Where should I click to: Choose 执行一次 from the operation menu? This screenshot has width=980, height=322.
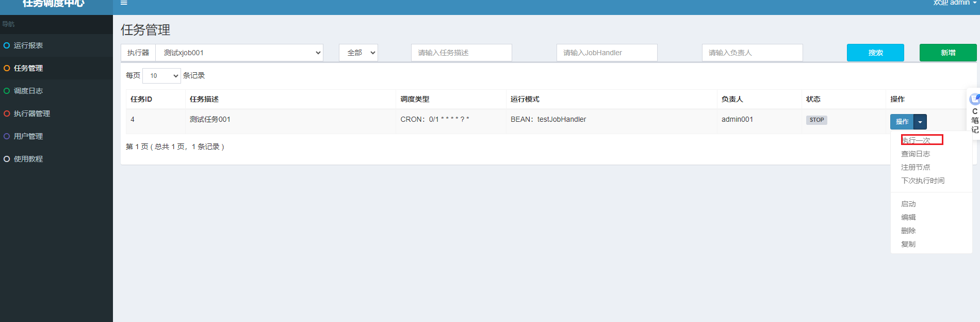[916, 140]
